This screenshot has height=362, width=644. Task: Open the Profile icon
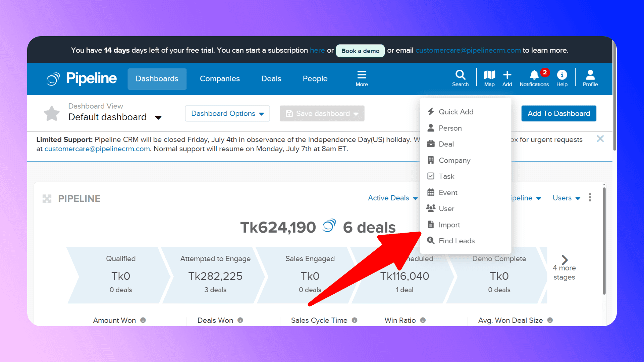[590, 78]
